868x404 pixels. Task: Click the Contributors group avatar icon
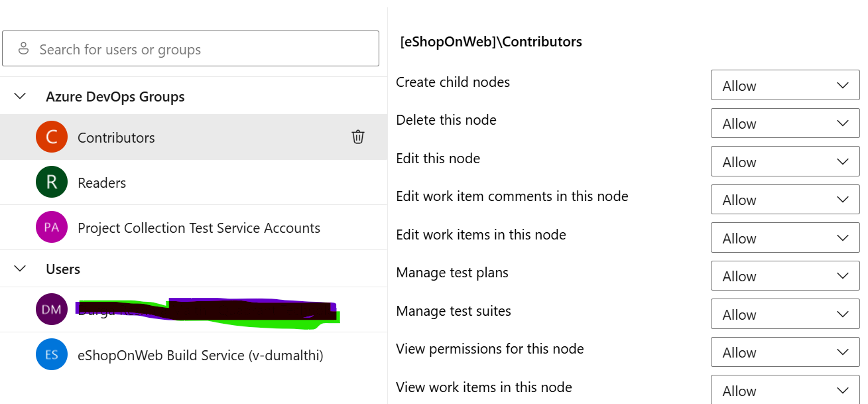click(x=52, y=137)
